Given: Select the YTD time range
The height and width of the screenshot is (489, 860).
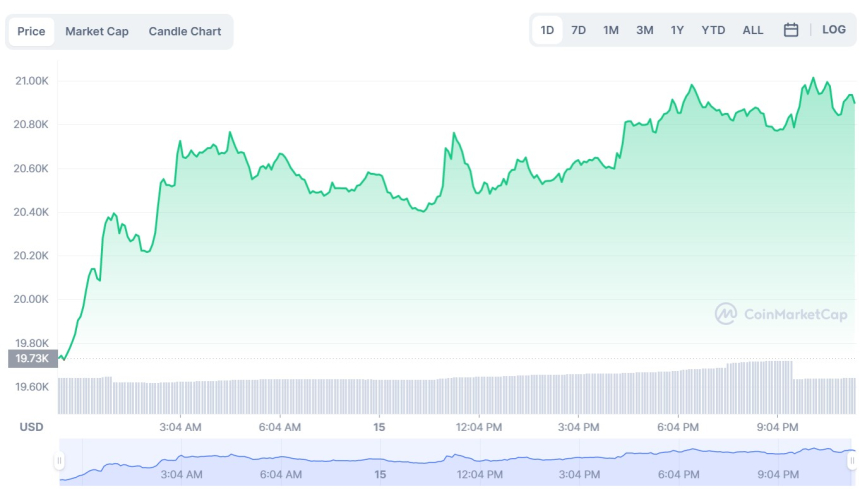Looking at the screenshot, I should pos(713,30).
